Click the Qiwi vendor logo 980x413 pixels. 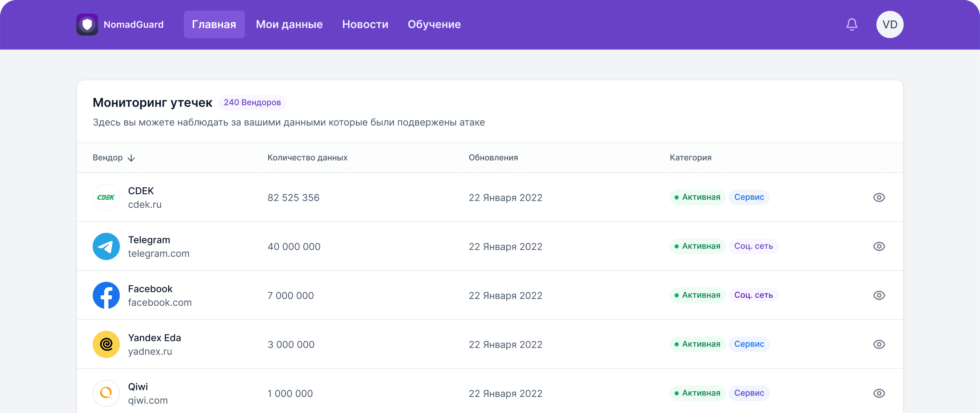[106, 393]
